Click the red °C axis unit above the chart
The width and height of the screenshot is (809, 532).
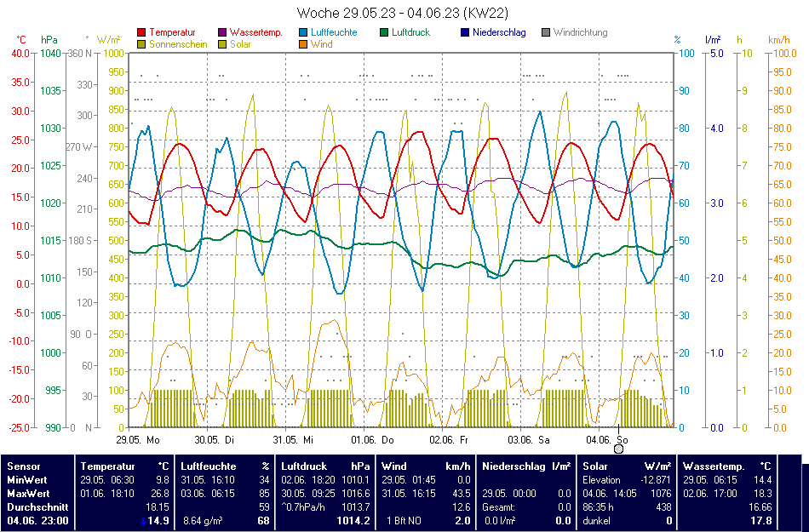tap(21, 40)
